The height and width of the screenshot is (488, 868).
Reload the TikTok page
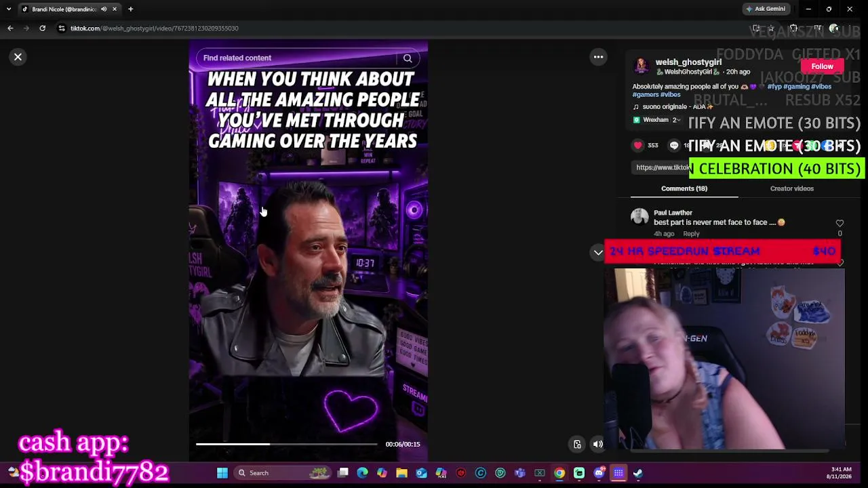pyautogui.click(x=42, y=28)
